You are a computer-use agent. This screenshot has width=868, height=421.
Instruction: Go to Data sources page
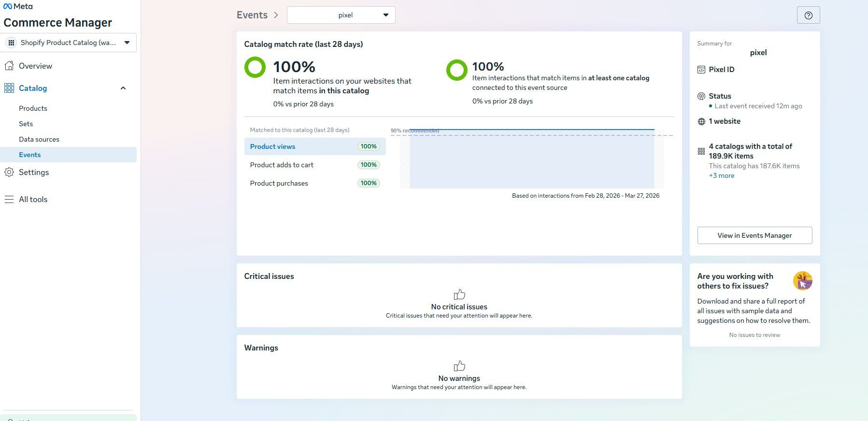coord(39,139)
